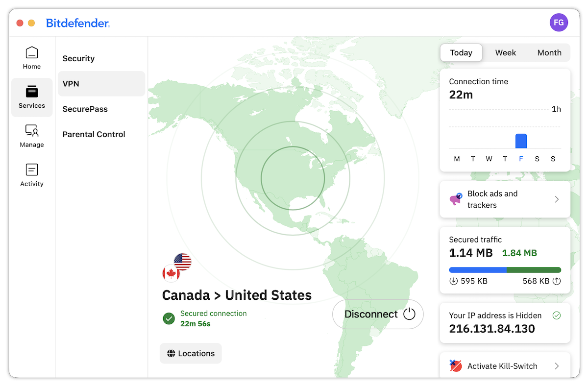Switch to the Week tab

click(506, 53)
